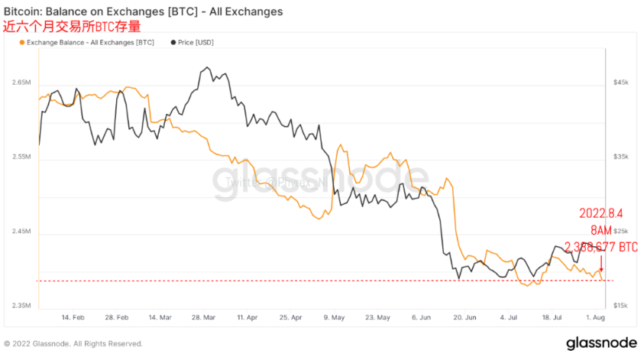Click the glassnode logo at bottom right
The width and height of the screenshot is (644, 357).
click(601, 343)
